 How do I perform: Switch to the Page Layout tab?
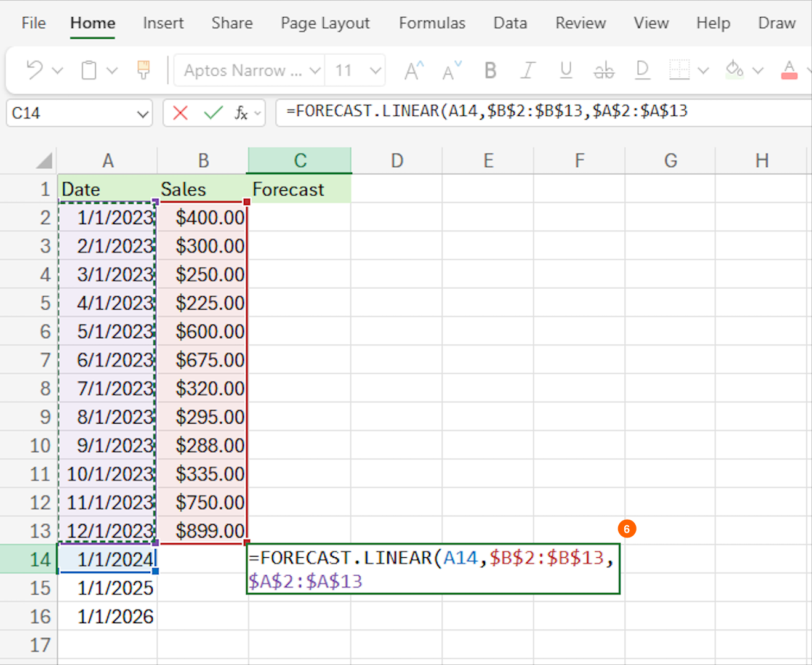pyautogui.click(x=325, y=23)
